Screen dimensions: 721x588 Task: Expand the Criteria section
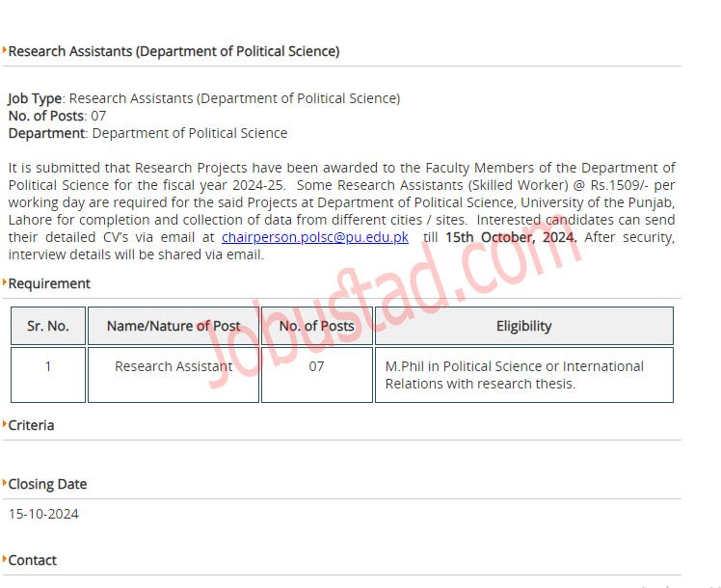pyautogui.click(x=31, y=425)
